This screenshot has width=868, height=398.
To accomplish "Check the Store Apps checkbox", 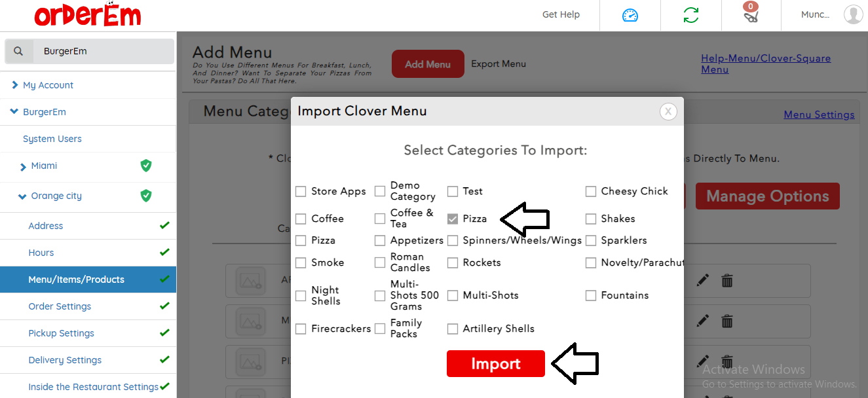I will point(301,191).
